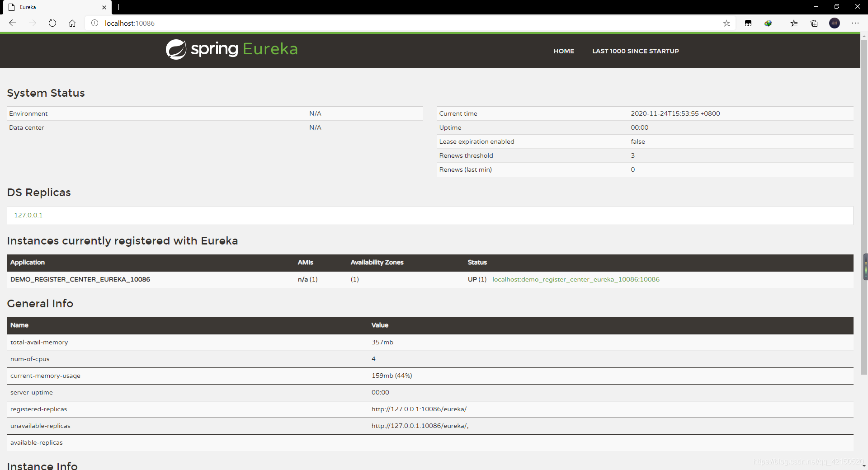868x470 pixels.
Task: Click the AMIs value n/a (1)
Action: [x=308, y=279]
